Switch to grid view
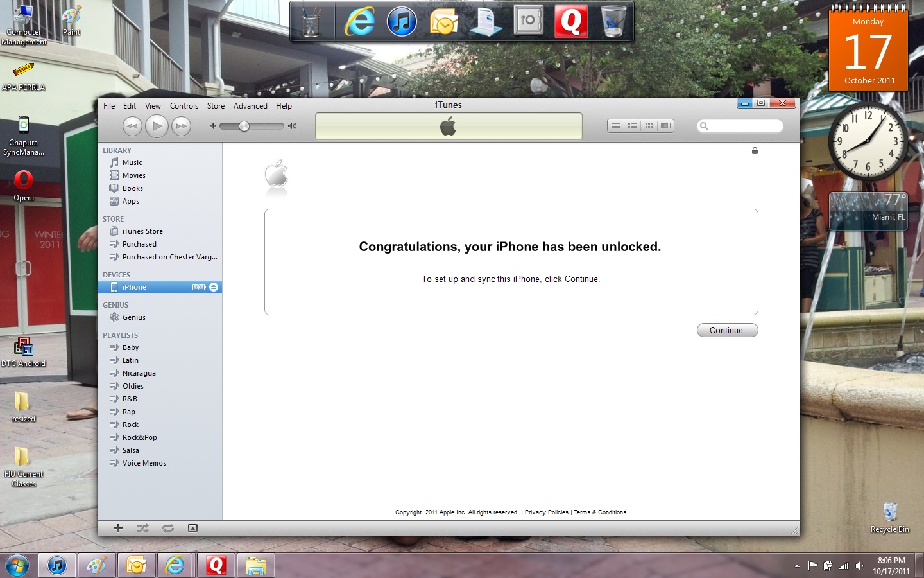The width and height of the screenshot is (924, 578). 649,126
